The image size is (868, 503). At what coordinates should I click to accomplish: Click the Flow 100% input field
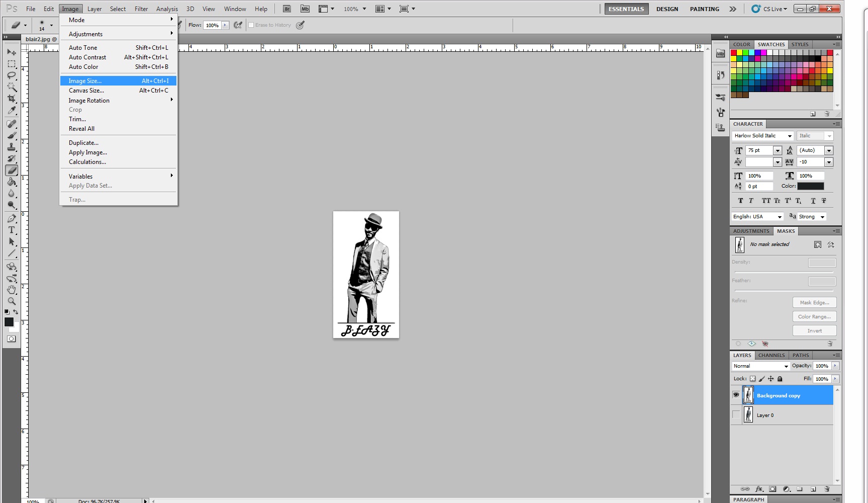coord(212,25)
